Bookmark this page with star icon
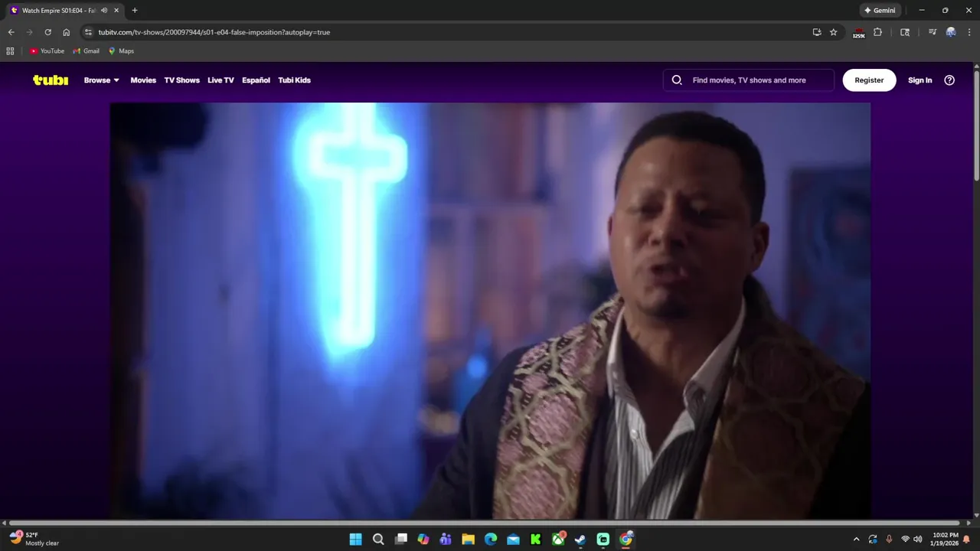The image size is (980, 551). 834,32
